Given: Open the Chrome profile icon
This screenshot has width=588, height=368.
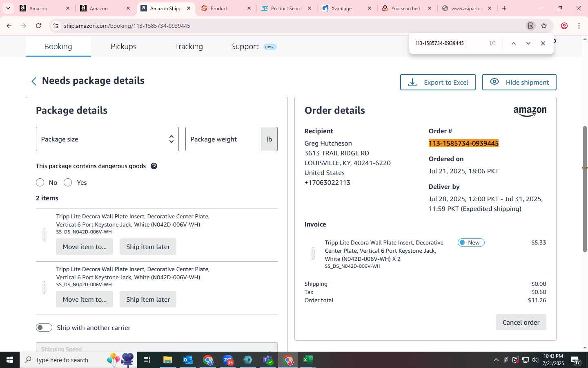Looking at the screenshot, I should 564,26.
